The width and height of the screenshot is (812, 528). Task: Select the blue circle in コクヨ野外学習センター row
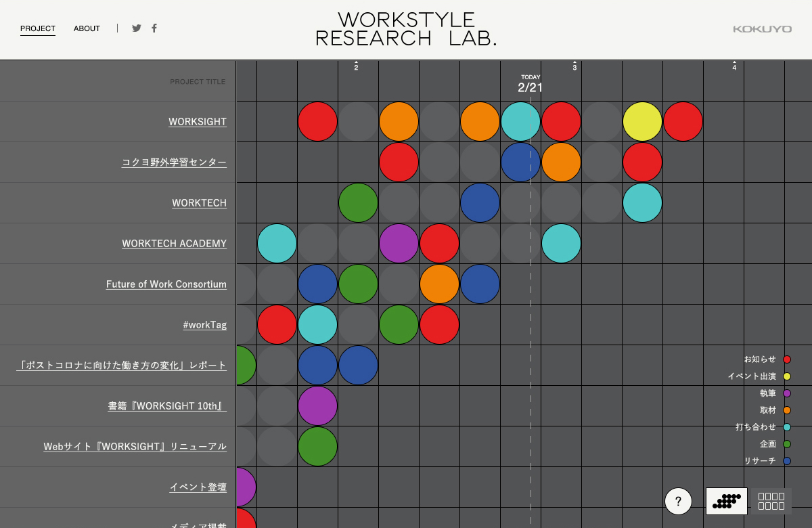pyautogui.click(x=520, y=162)
